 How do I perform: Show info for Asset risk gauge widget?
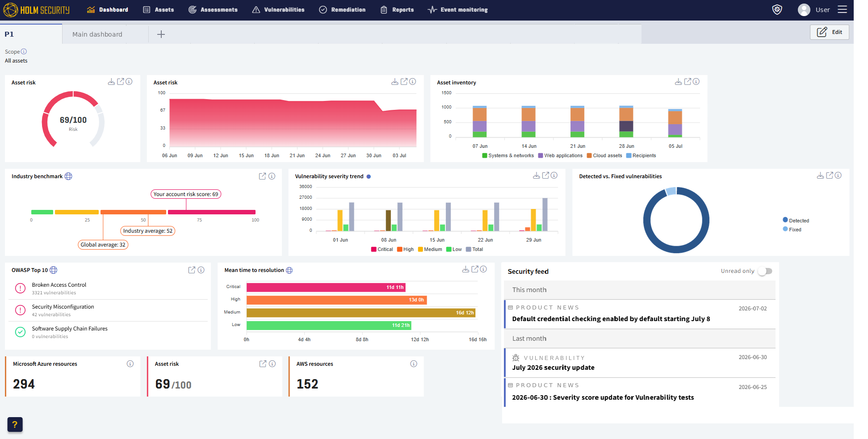click(129, 82)
